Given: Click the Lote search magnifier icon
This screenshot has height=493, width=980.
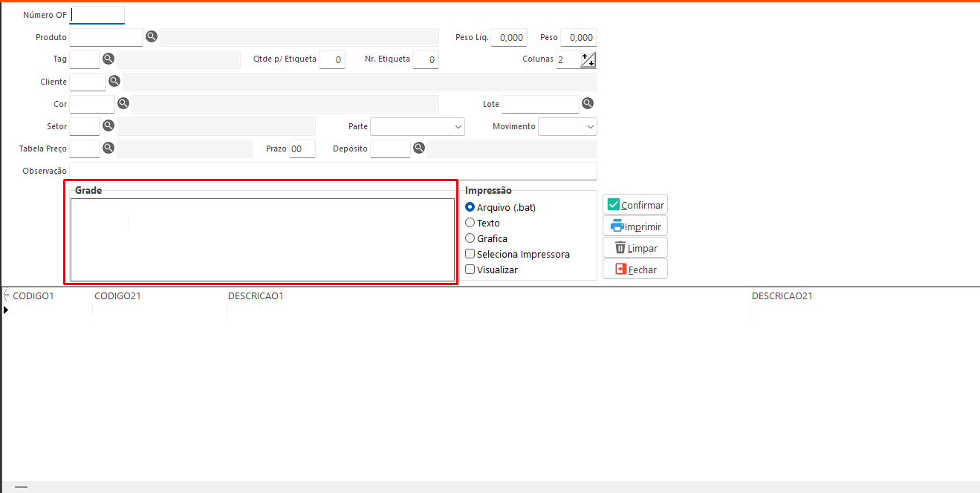Looking at the screenshot, I should [x=587, y=103].
